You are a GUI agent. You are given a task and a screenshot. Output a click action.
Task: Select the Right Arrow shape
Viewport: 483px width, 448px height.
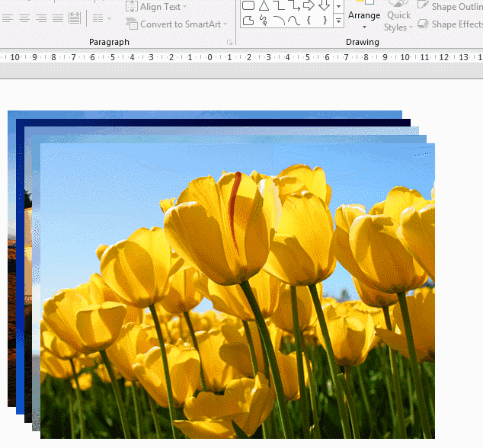click(309, 5)
